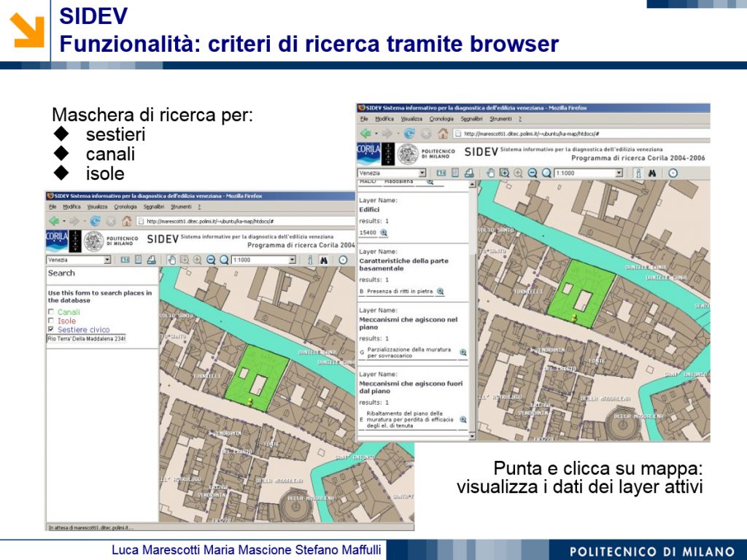Open the 1:1000 scale dropdown in the right window

619,173
